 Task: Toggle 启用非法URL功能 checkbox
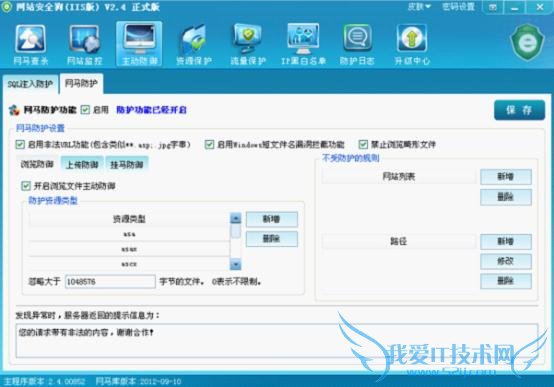[20, 145]
